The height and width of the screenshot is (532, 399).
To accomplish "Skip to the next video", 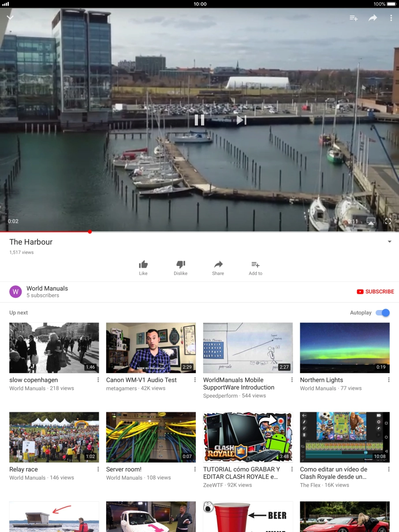I will pos(241,120).
